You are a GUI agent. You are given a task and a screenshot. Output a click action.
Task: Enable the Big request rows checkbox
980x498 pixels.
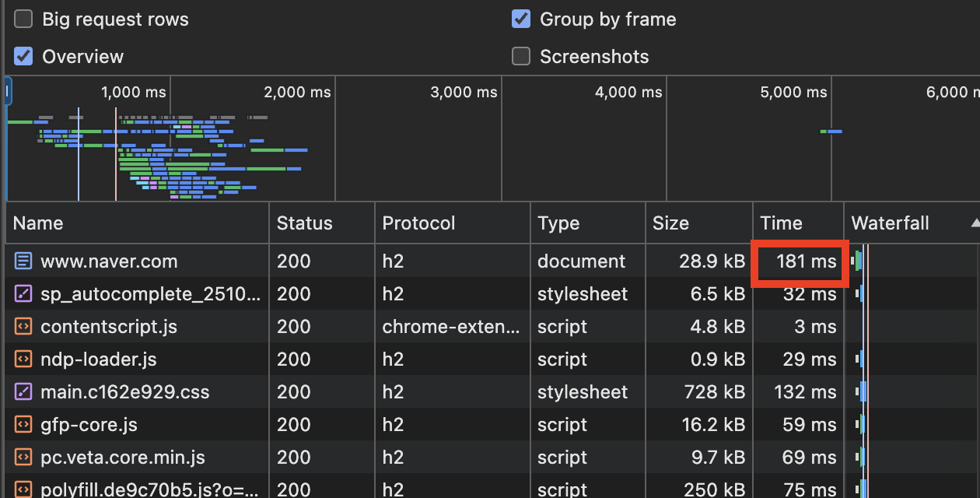tap(23, 19)
